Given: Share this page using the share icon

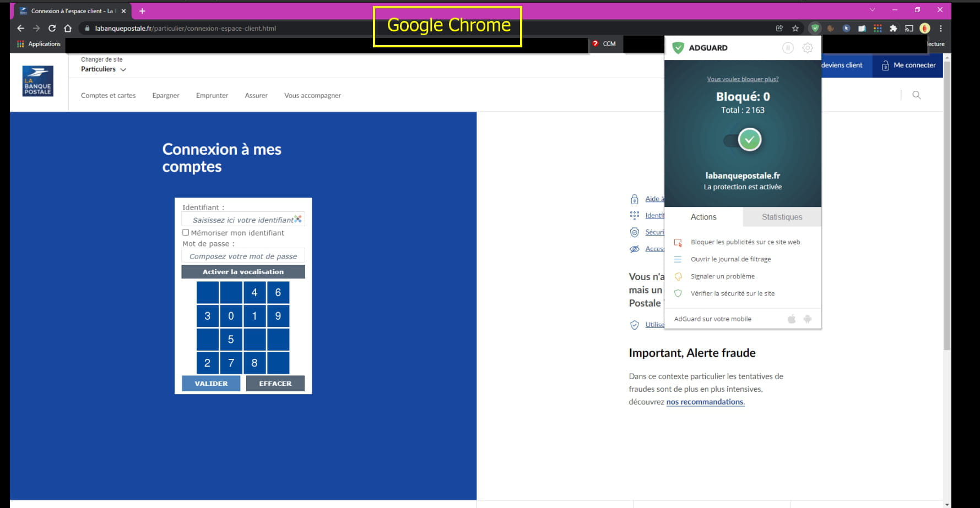Looking at the screenshot, I should [779, 28].
